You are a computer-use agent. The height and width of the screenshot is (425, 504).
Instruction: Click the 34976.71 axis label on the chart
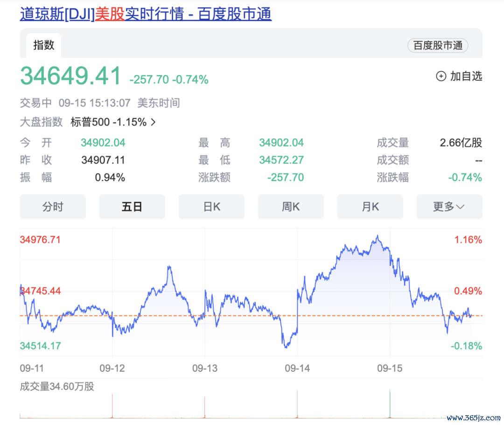point(40,240)
